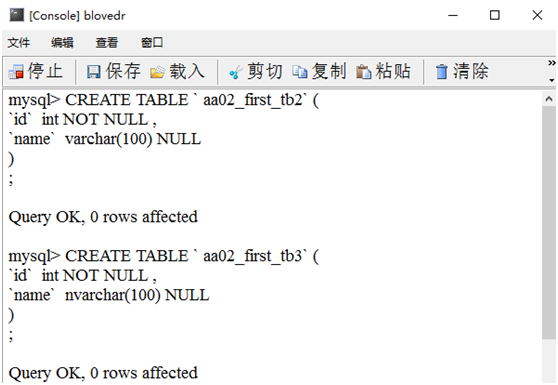This screenshot has width=558, height=385.
Task: Expand the toolbar overflow chevron
Action: tap(552, 63)
